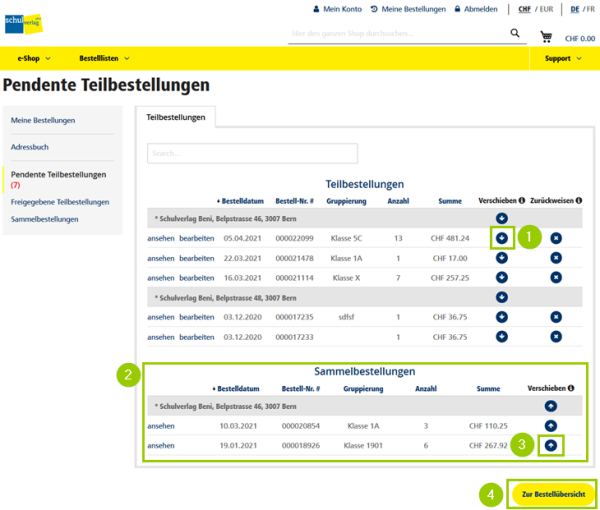Click the Zur Bestellübersicht button
The width and height of the screenshot is (600, 510).
pos(553,494)
